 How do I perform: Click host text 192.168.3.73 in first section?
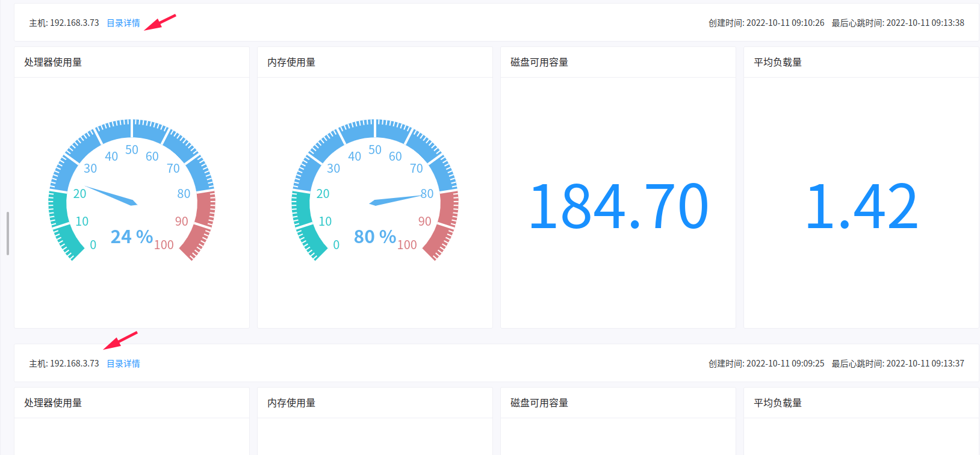[74, 23]
